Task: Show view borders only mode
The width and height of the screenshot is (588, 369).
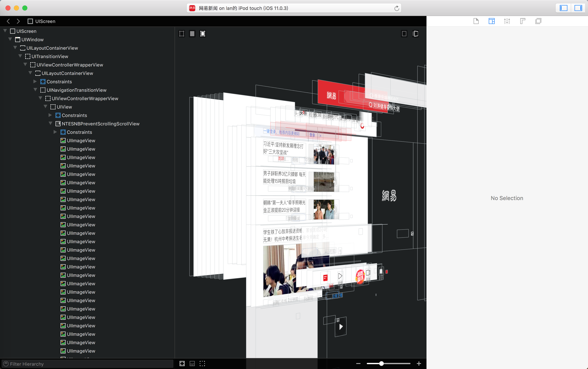Action: (x=182, y=34)
